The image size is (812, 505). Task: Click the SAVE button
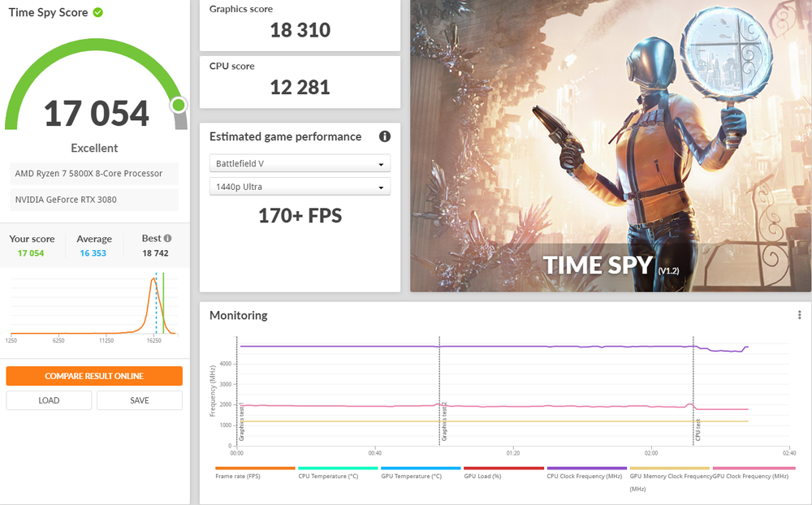[140, 400]
